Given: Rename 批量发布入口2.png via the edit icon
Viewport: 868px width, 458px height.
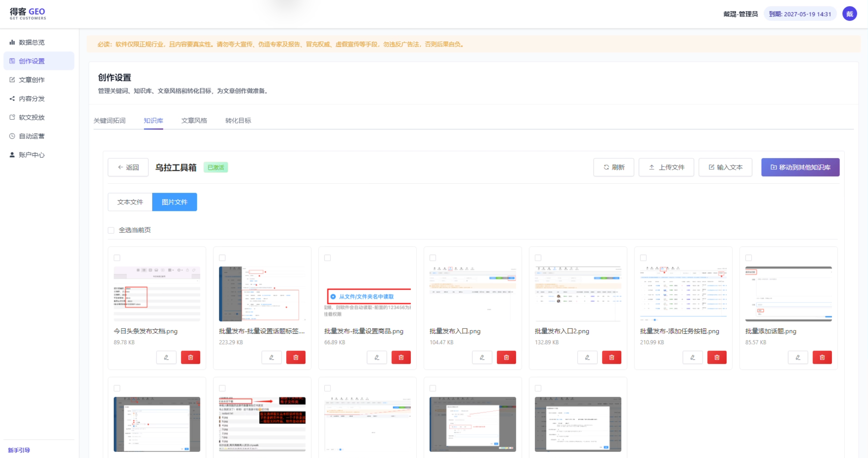Looking at the screenshot, I should coord(587,357).
